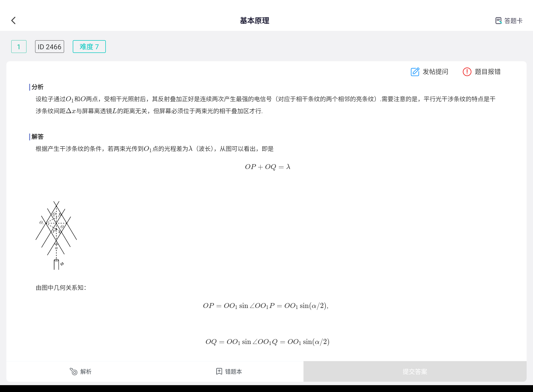The height and width of the screenshot is (392, 533).
Task: Click the 基本原理 page title
Action: pyautogui.click(x=254, y=21)
